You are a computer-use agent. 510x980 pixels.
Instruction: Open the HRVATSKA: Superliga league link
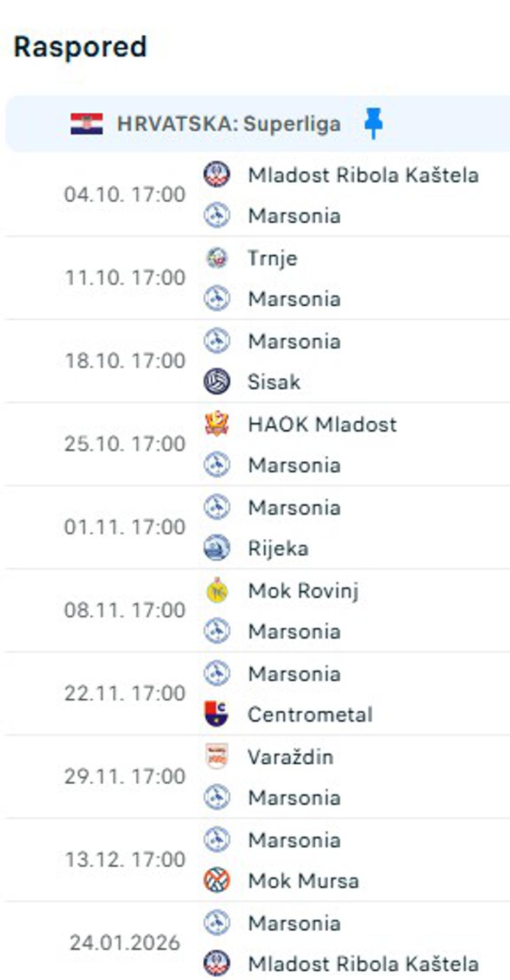229,124
